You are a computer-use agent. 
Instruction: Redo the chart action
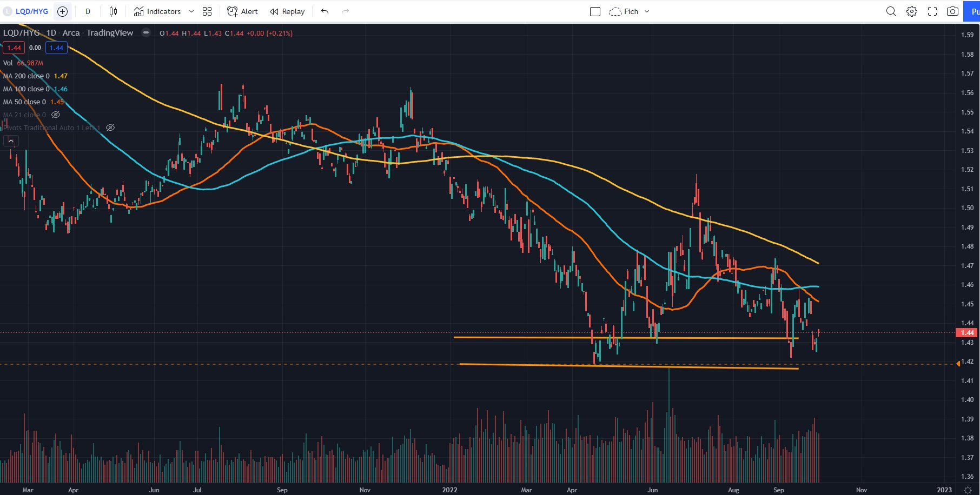click(x=345, y=11)
